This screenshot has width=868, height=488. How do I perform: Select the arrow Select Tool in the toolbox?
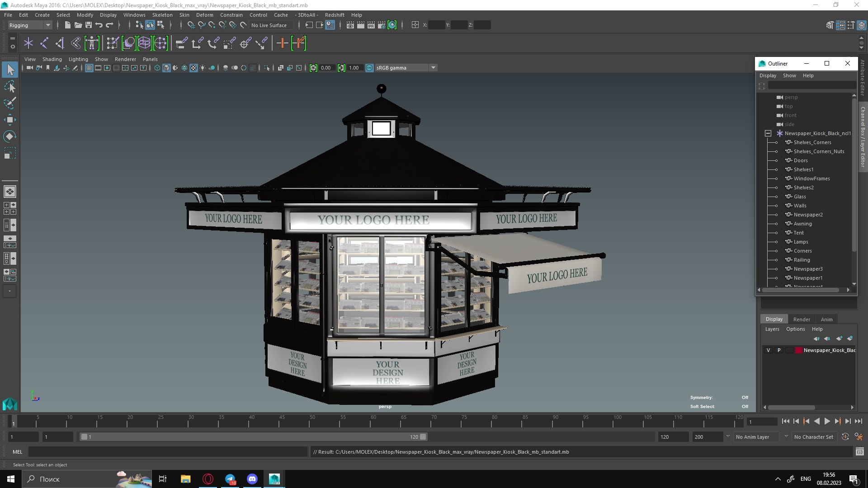point(10,70)
